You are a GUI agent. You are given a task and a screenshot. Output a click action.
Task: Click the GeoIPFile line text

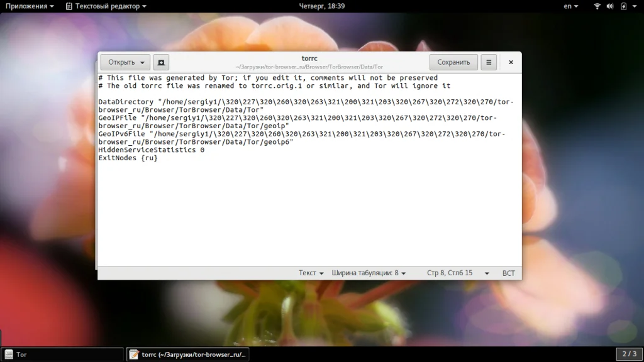pyautogui.click(x=297, y=122)
